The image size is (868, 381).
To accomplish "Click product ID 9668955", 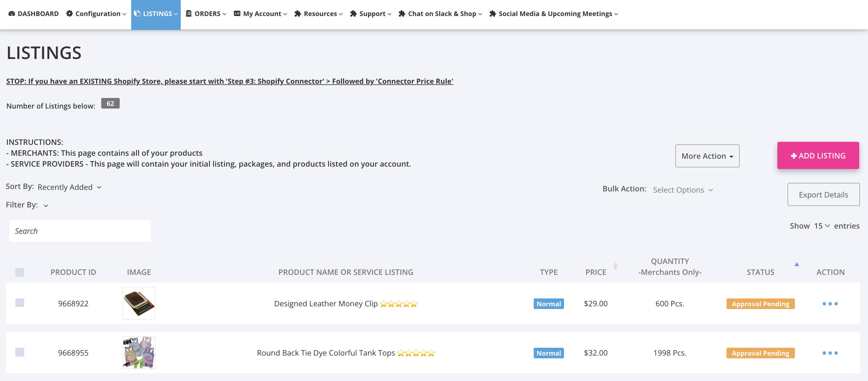I will click(73, 353).
